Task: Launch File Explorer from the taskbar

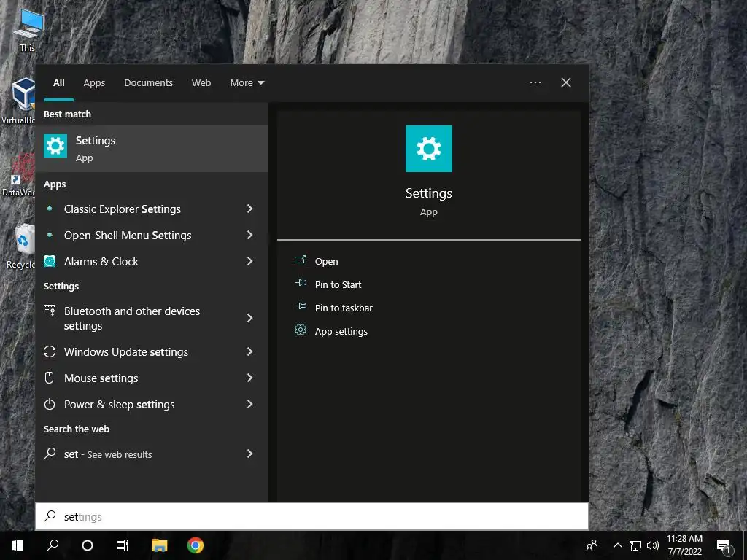Action: [160, 545]
